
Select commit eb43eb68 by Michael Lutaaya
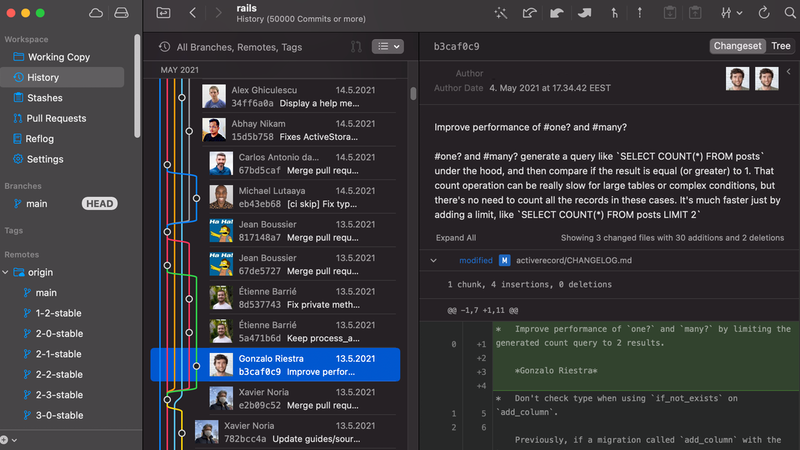coord(302,197)
